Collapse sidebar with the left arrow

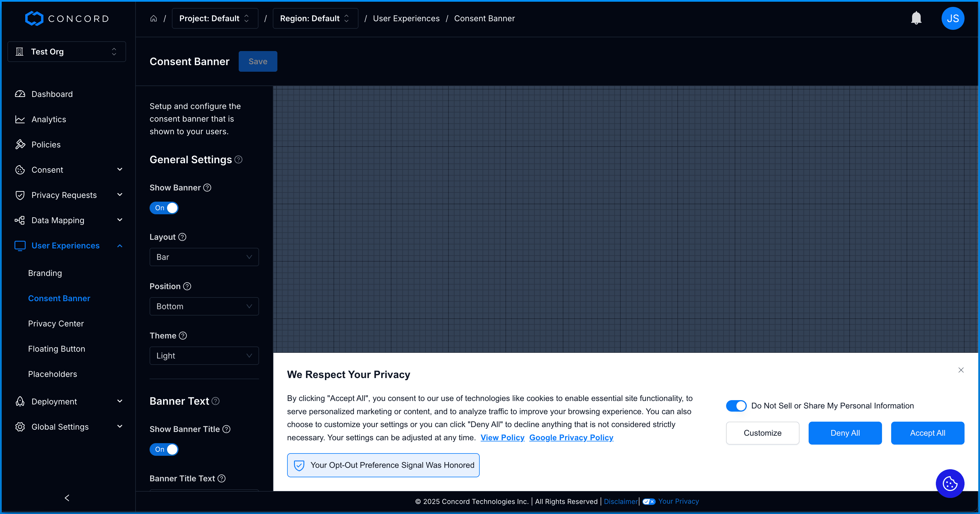click(x=67, y=498)
